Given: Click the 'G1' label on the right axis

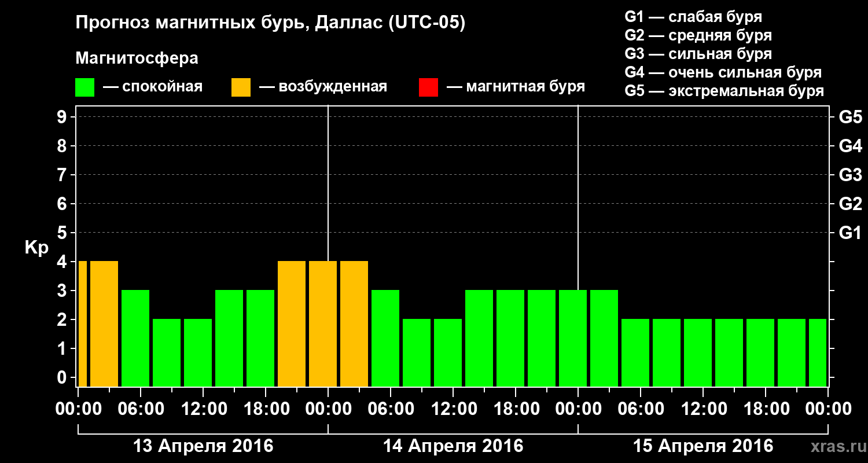Looking at the screenshot, I should tap(850, 233).
